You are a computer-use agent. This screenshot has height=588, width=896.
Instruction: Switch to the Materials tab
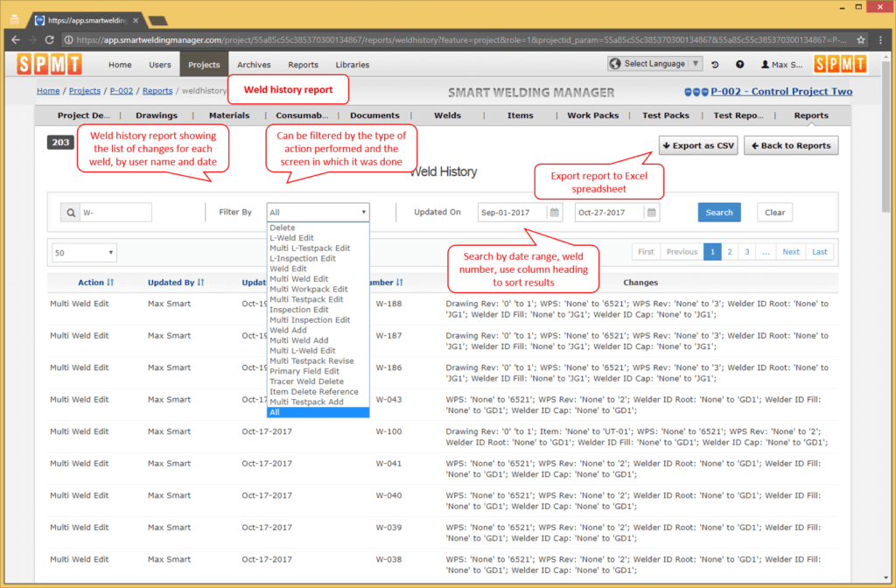point(229,115)
